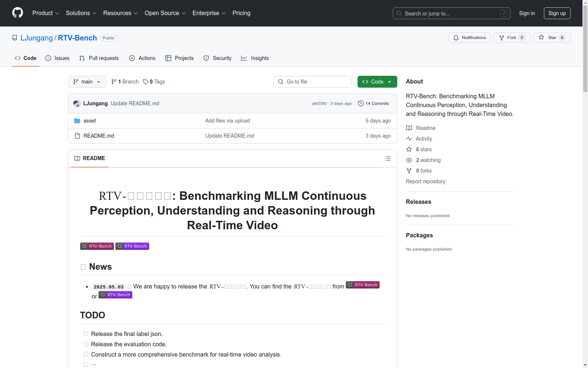Toggle checkbox for Release the evaluation code
Viewport: 588px width, 368px height.
[x=86, y=344]
